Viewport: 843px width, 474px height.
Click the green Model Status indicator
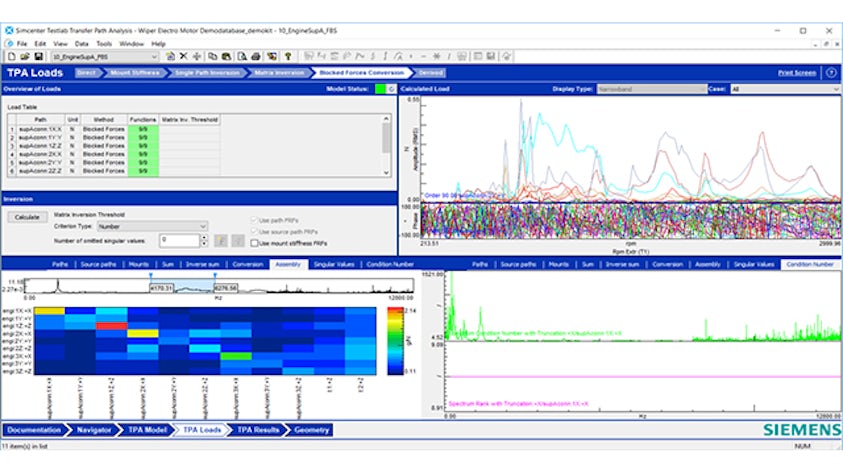coord(380,89)
